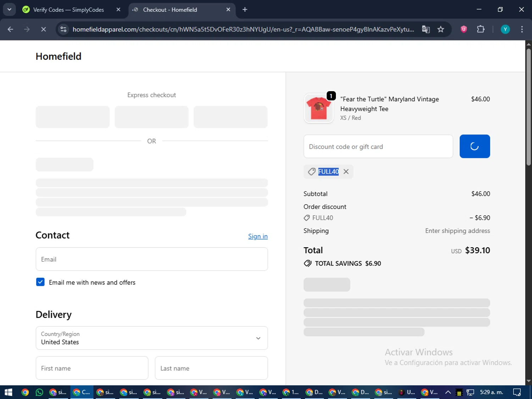
Task: Switch to Verify Codes — SimplyCodes tab
Action: (68, 10)
